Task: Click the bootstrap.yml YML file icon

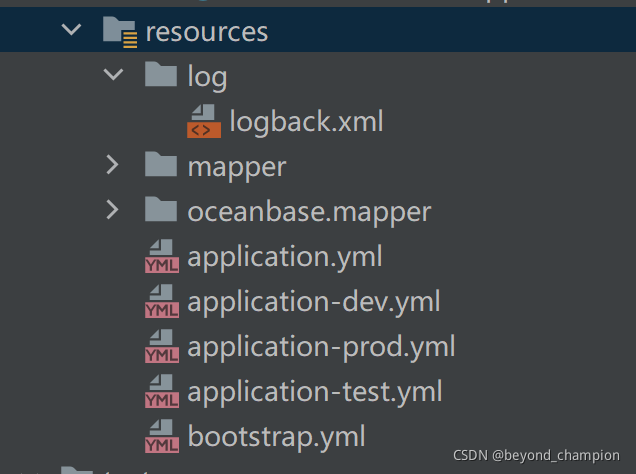Action: [162, 436]
